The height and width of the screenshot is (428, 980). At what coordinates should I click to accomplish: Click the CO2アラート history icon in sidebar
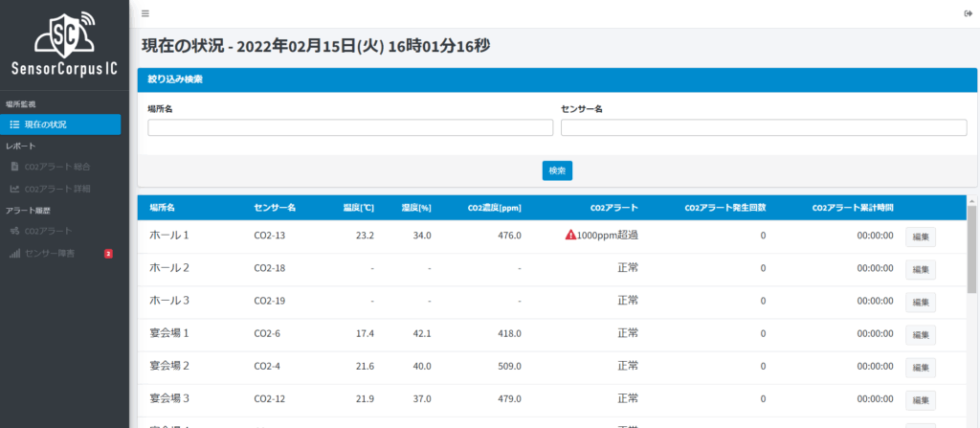(14, 231)
